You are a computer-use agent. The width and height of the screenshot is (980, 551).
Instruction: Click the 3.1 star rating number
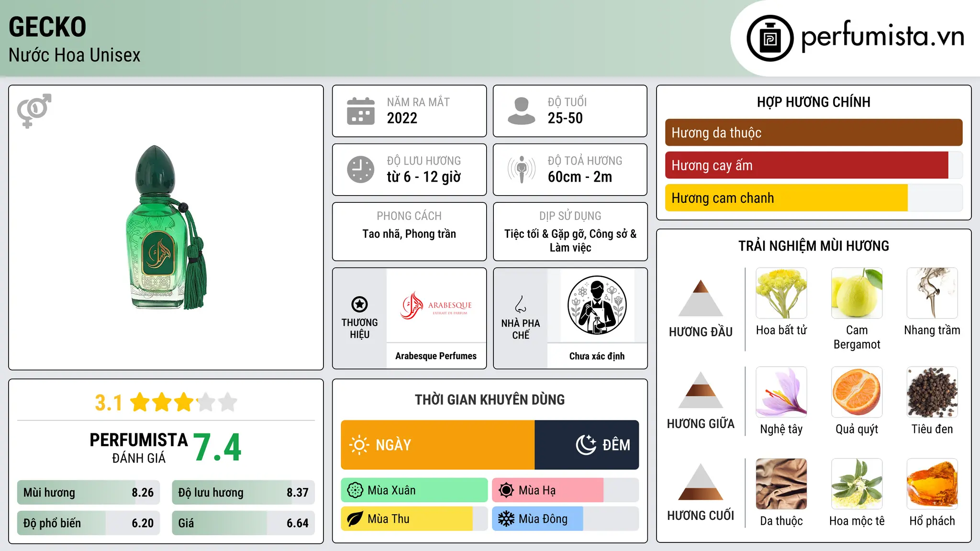coord(109,403)
